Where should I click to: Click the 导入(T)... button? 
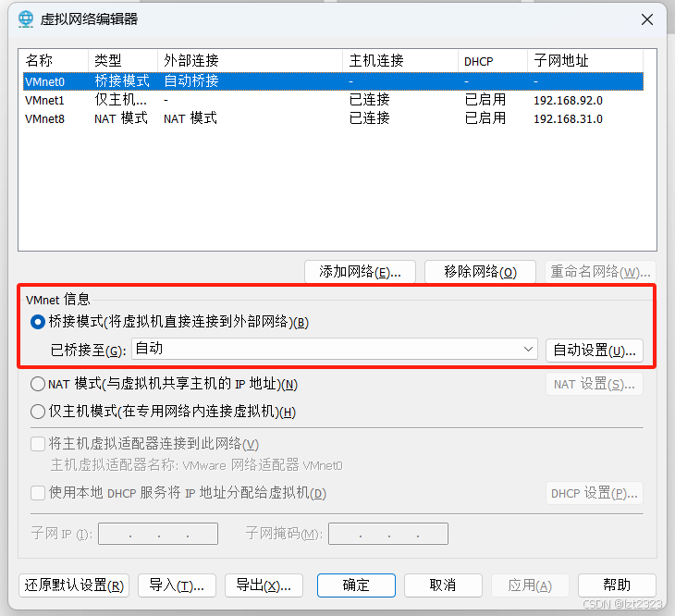point(177,585)
